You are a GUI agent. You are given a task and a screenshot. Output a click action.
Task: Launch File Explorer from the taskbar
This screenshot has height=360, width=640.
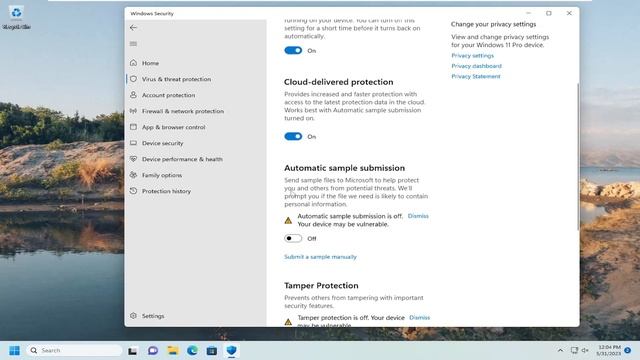click(173, 351)
